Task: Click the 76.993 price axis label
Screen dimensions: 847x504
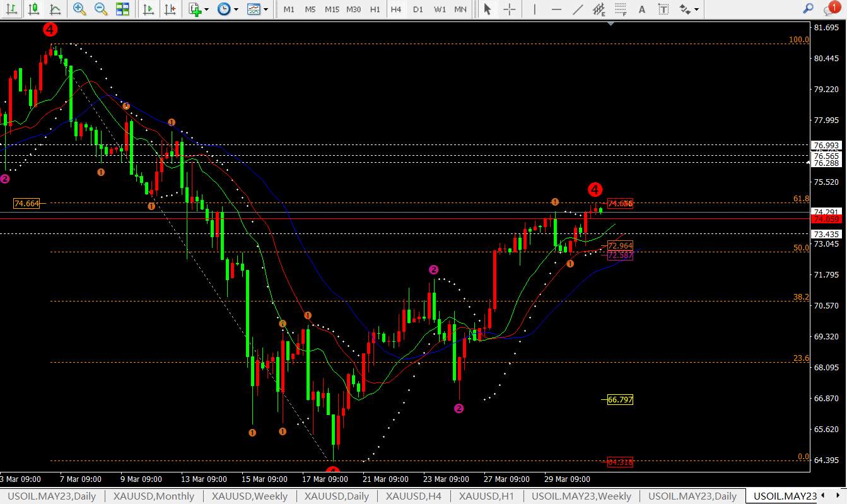Action: click(x=827, y=145)
